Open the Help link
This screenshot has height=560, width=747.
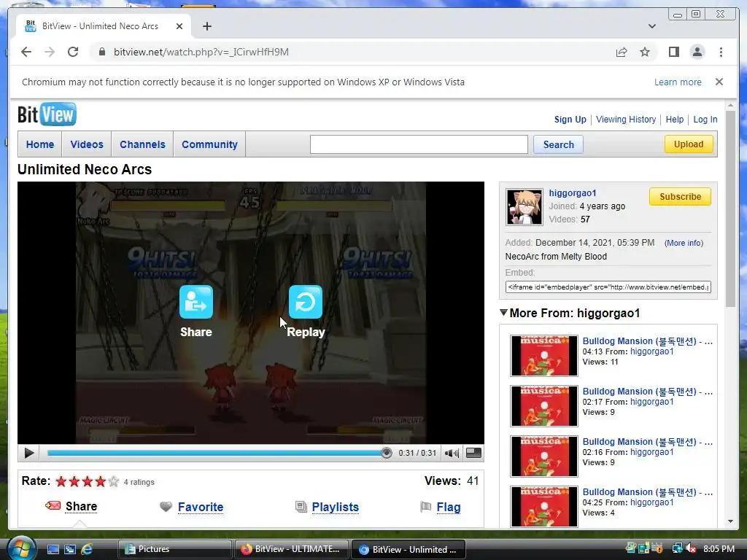674,120
